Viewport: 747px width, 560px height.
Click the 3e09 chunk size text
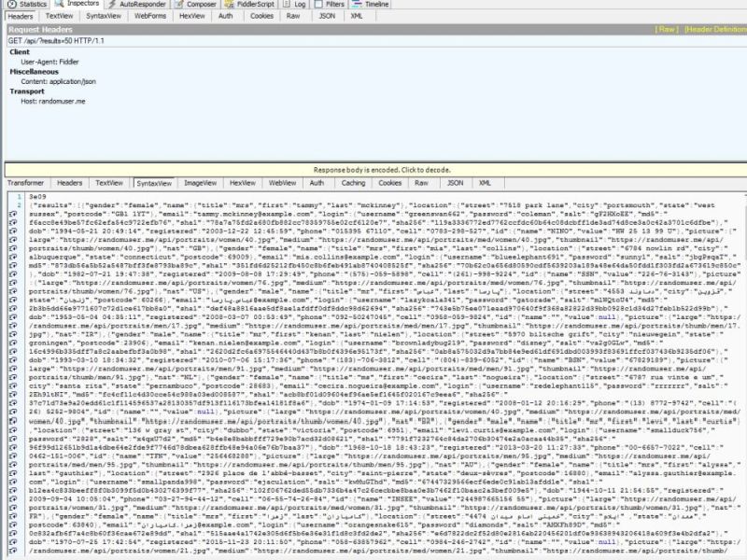tap(37, 197)
